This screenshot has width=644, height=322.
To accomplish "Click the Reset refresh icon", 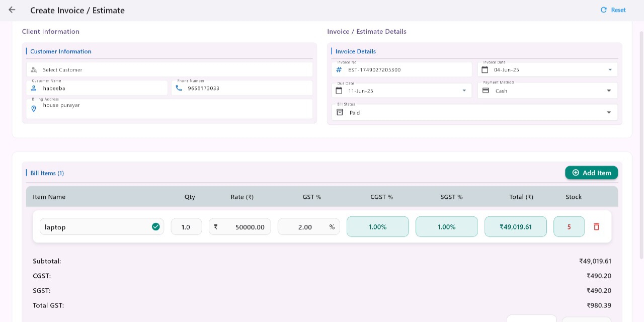I will pyautogui.click(x=604, y=10).
